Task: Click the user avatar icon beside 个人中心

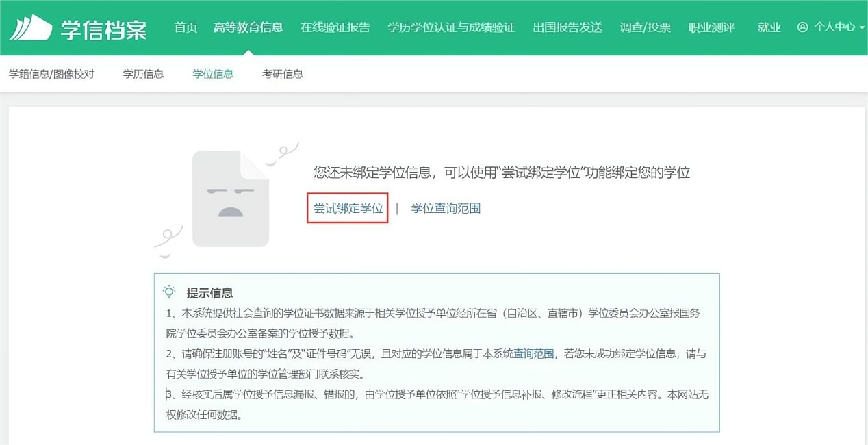Action: pos(803,27)
